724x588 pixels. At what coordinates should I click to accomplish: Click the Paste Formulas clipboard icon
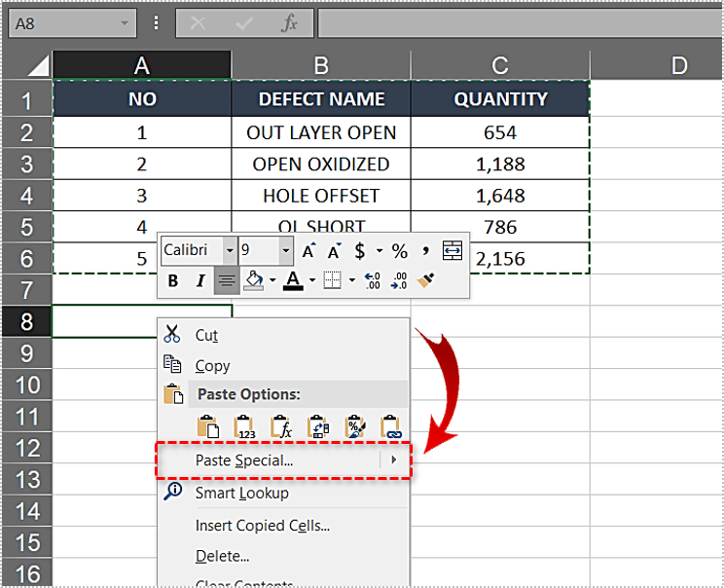pos(280,426)
